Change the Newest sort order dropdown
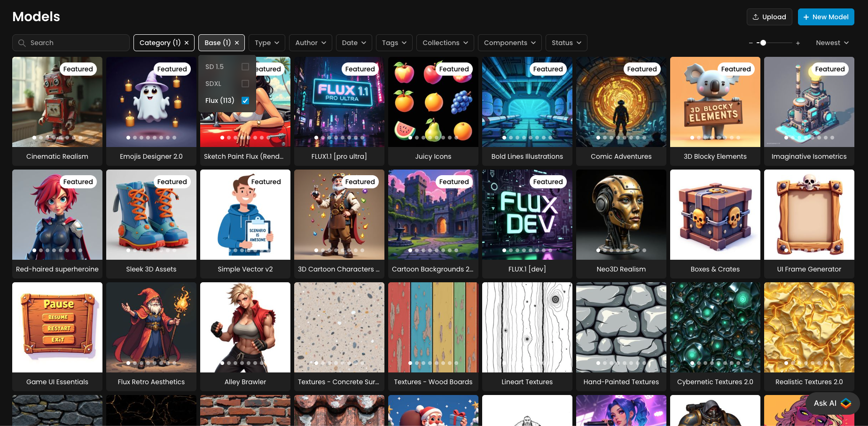The image size is (868, 426). (x=832, y=43)
